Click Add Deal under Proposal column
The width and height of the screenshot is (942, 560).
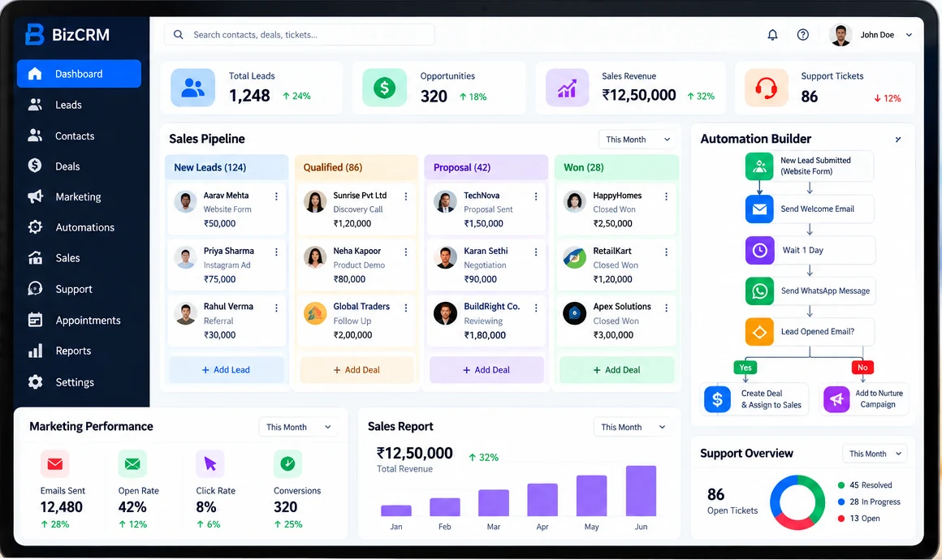tap(486, 370)
